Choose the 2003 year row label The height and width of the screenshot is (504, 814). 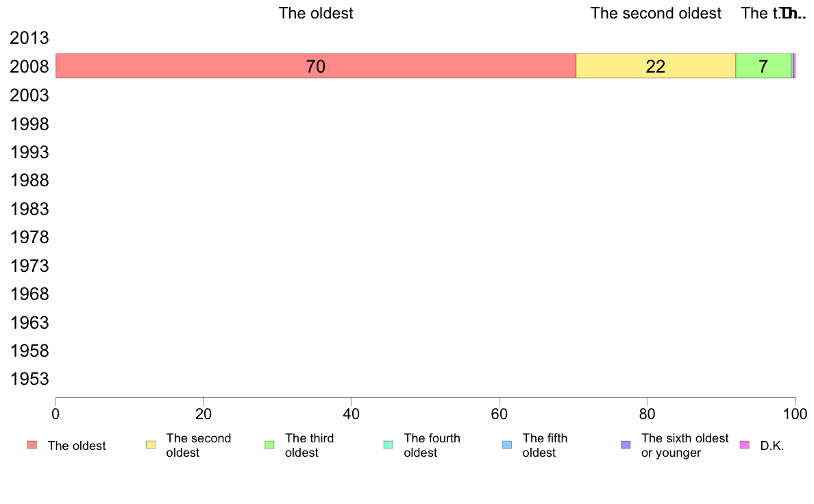click(29, 95)
